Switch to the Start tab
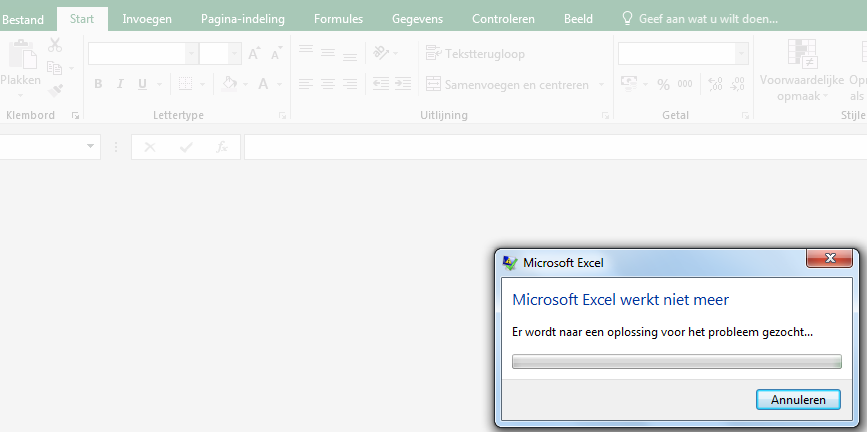The height and width of the screenshot is (432, 867). point(82,19)
